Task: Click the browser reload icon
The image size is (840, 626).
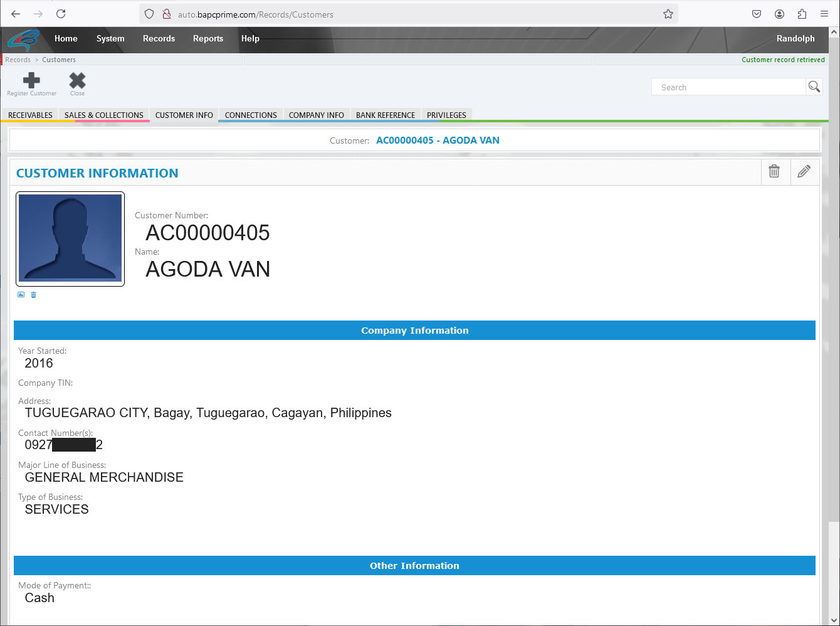Action: (61, 14)
